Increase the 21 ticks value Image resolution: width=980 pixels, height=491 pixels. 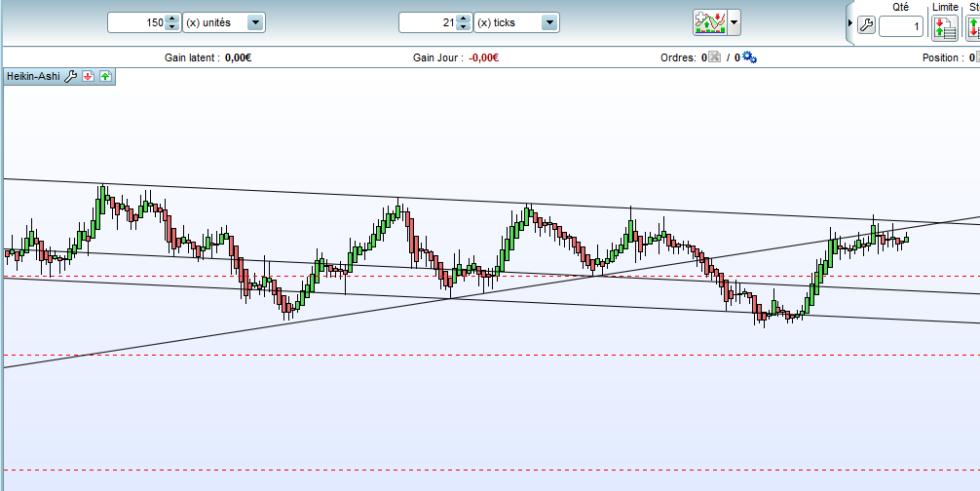(x=463, y=19)
